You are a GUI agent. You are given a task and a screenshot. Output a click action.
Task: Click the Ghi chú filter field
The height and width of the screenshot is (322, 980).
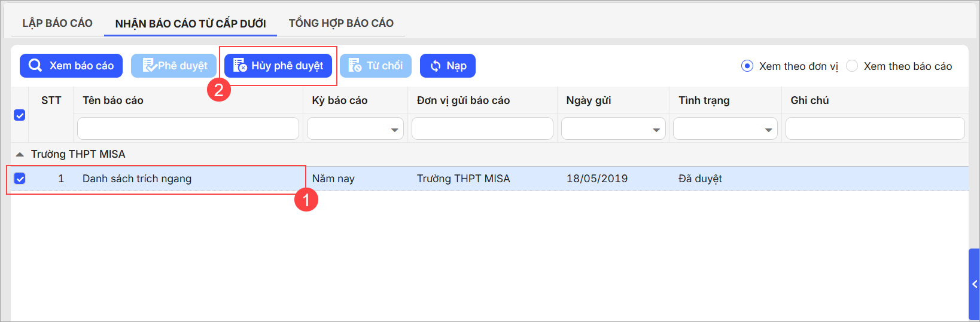point(875,129)
